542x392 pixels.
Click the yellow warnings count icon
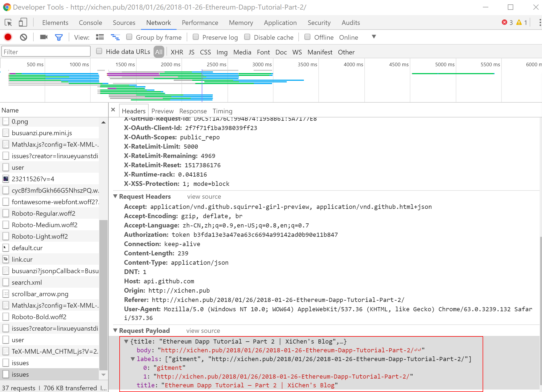[x=519, y=22]
